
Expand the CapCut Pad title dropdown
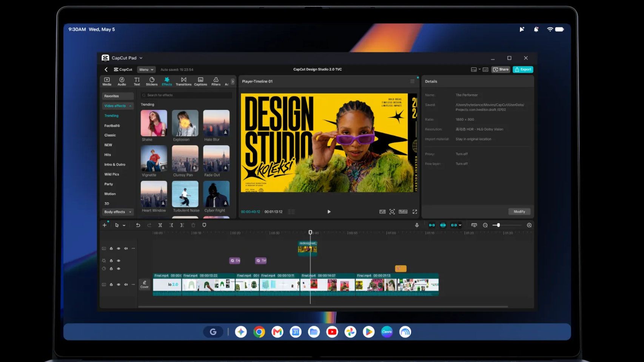coord(141,58)
